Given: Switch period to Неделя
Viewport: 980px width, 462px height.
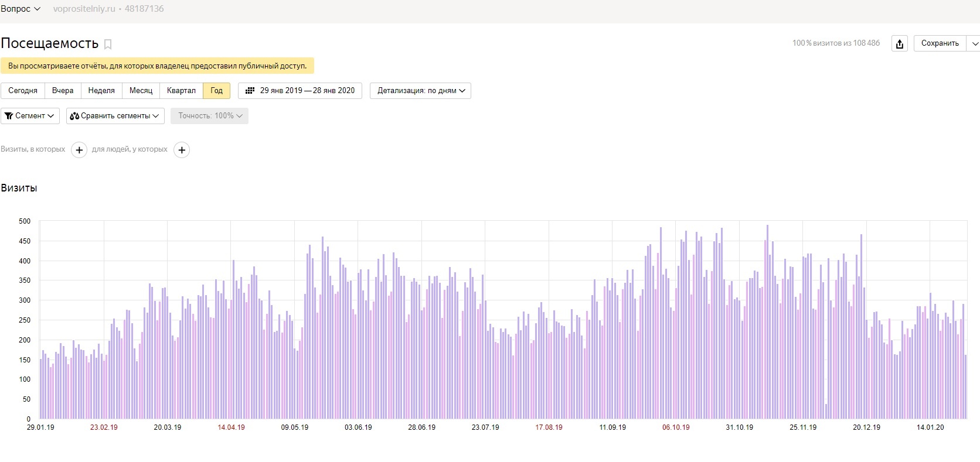Looking at the screenshot, I should click(x=101, y=91).
